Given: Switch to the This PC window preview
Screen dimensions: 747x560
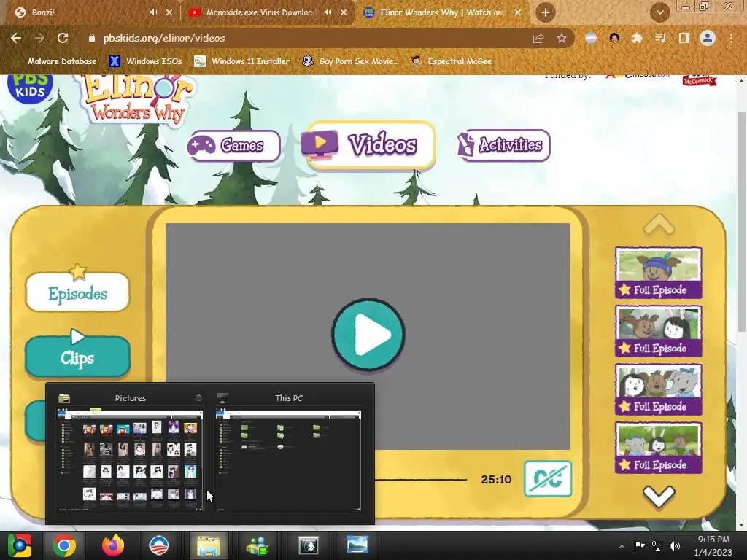Looking at the screenshot, I should pos(288,461).
